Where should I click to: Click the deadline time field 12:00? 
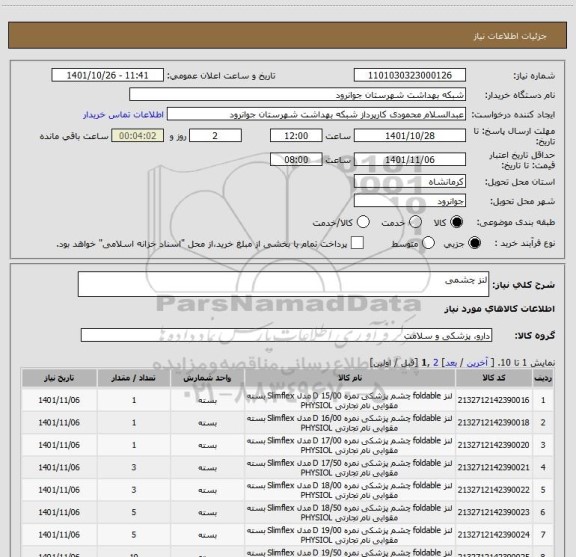(x=296, y=135)
